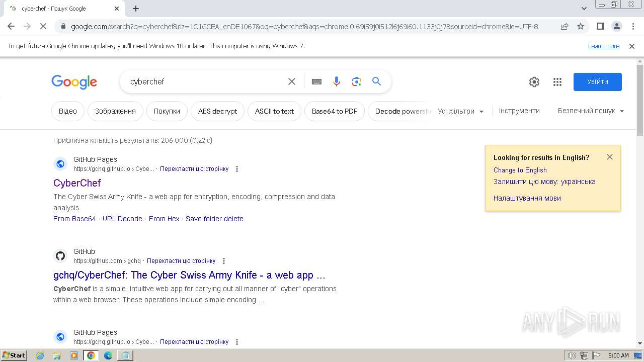The height and width of the screenshot is (362, 644).
Task: Open Microsoft Edge from taskbar
Action: coord(108,355)
